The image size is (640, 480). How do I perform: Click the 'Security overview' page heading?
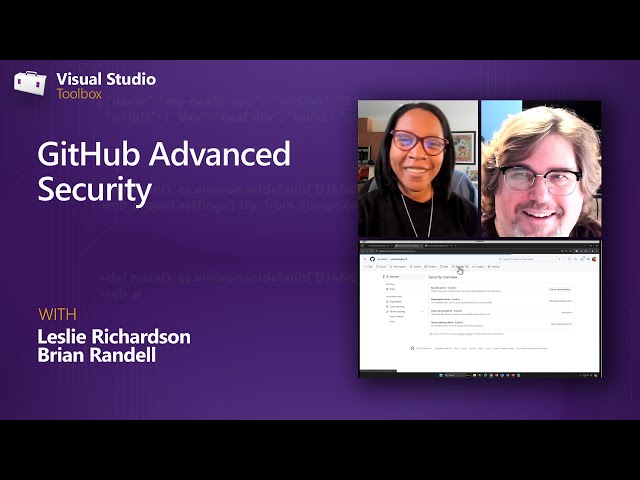point(443,277)
